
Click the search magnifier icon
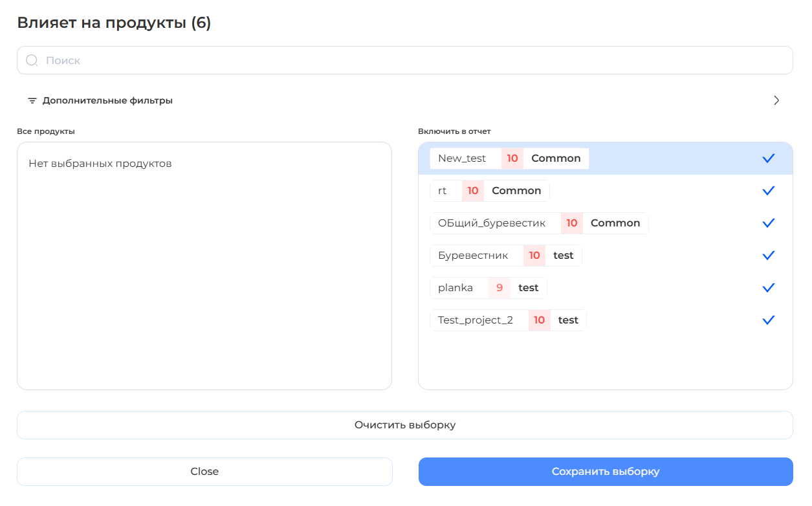pyautogui.click(x=32, y=60)
